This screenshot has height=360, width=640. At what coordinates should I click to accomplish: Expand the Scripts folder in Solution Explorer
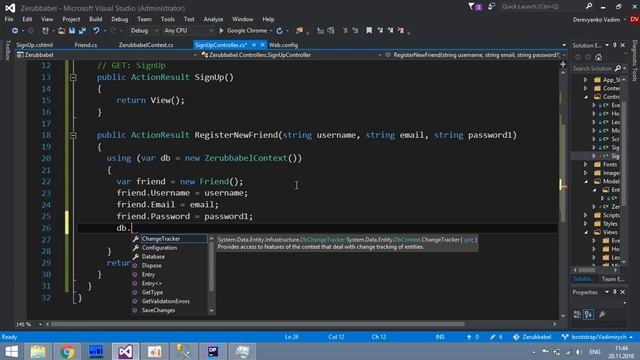point(586,215)
